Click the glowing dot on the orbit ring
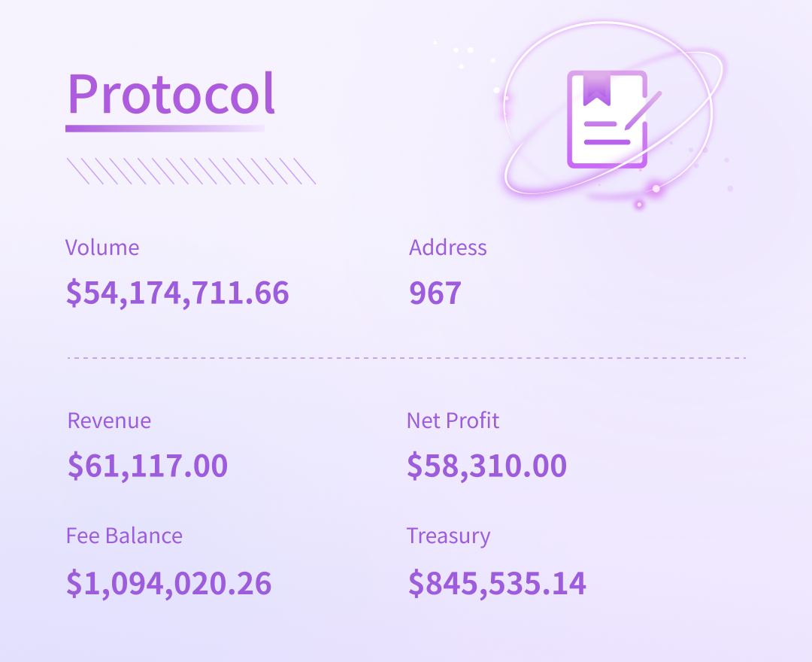812x662 pixels. pos(656,189)
